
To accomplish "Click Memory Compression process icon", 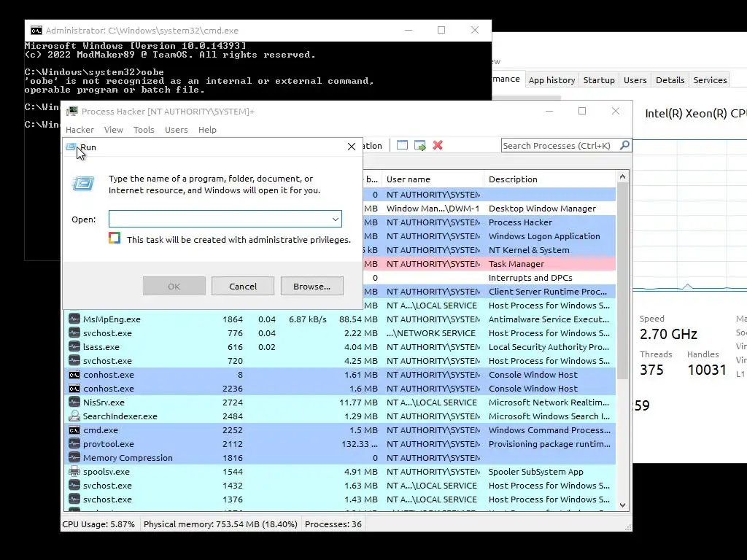I will coord(74,457).
